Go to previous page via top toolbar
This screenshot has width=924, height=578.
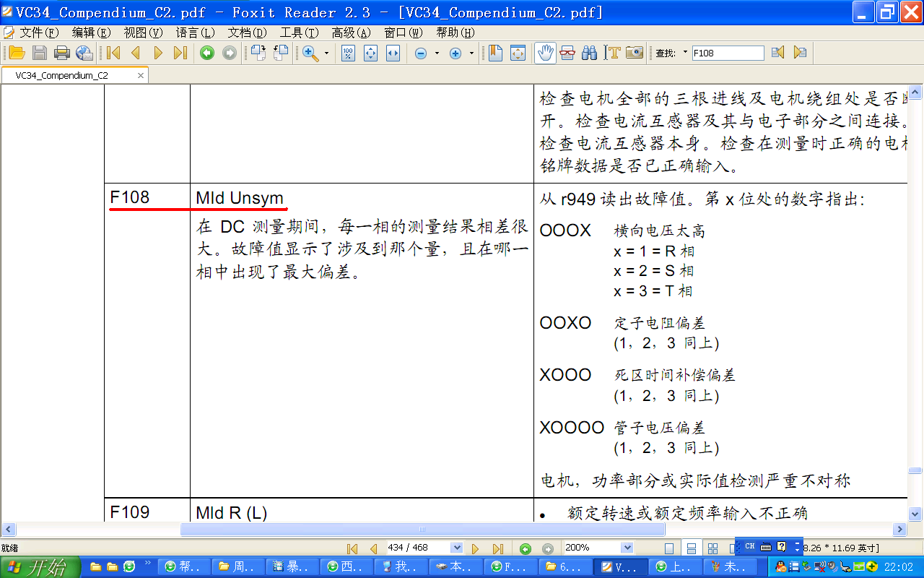pos(136,53)
